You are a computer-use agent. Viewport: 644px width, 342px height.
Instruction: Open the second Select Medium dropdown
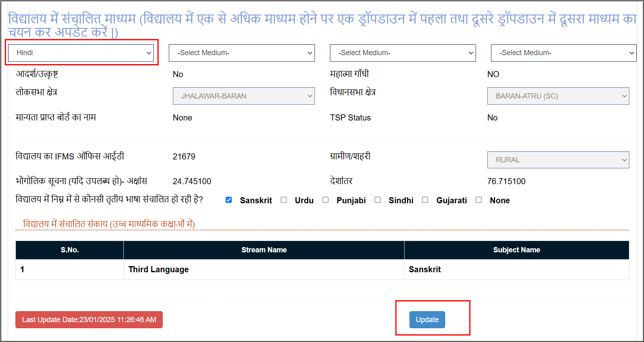click(242, 53)
